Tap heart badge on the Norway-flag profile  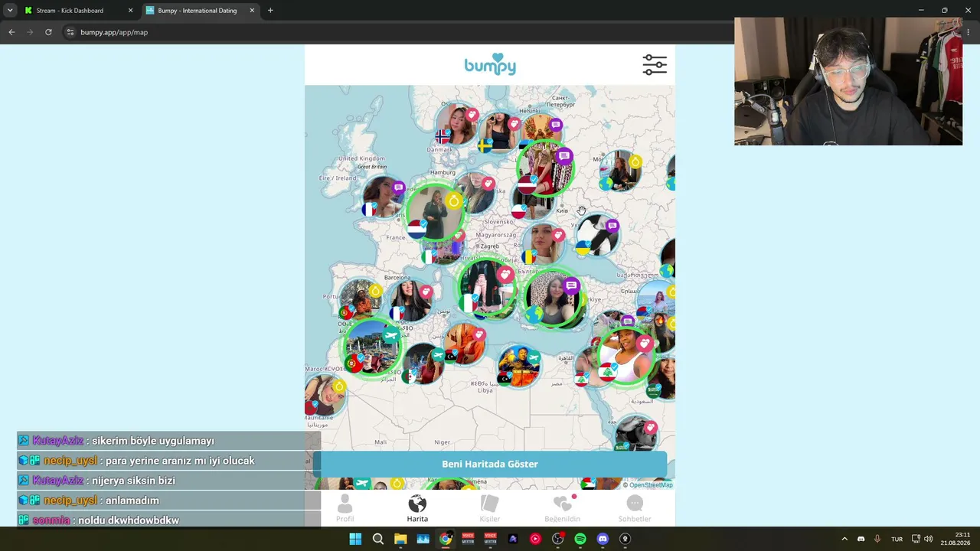click(472, 115)
